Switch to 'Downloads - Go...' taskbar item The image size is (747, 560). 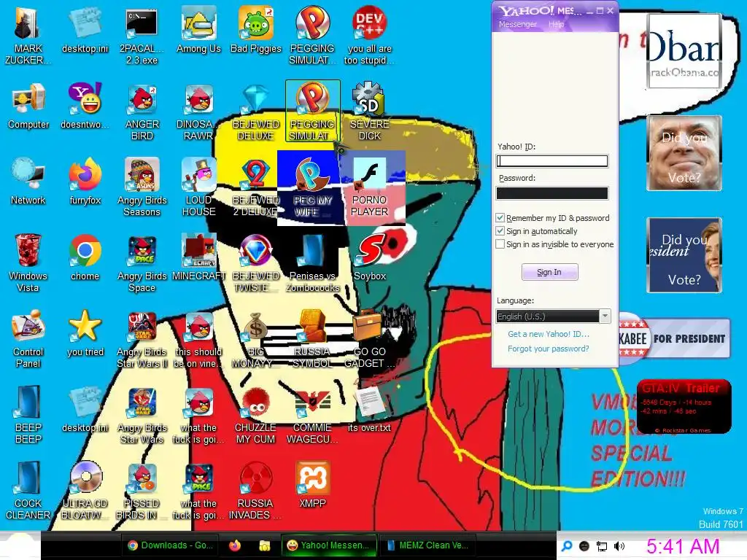pyautogui.click(x=171, y=545)
